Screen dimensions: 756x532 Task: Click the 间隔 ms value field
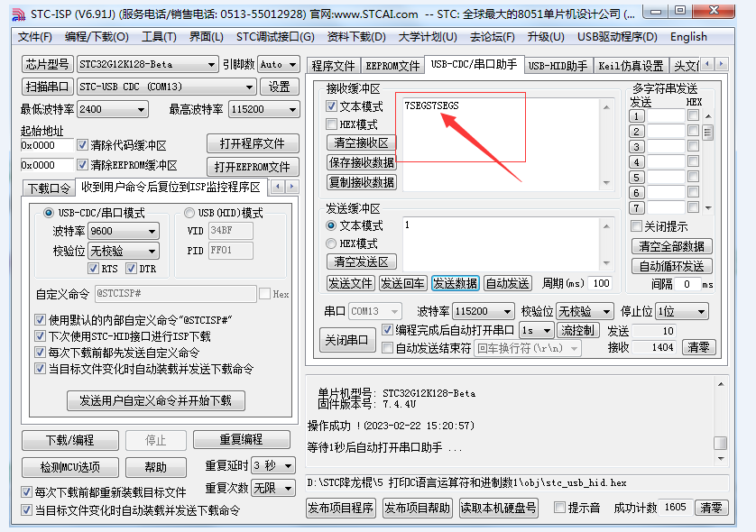[687, 284]
